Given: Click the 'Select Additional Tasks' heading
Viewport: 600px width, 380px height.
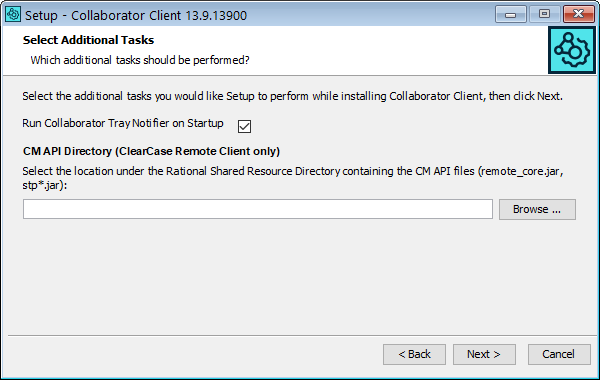Looking at the screenshot, I should tap(88, 40).
